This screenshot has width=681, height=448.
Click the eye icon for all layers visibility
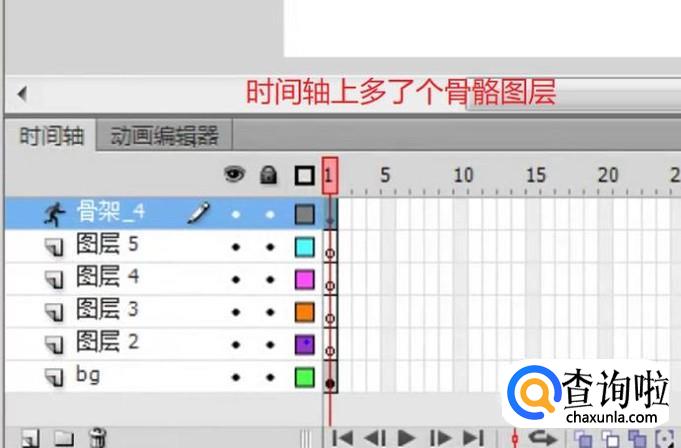tap(235, 176)
